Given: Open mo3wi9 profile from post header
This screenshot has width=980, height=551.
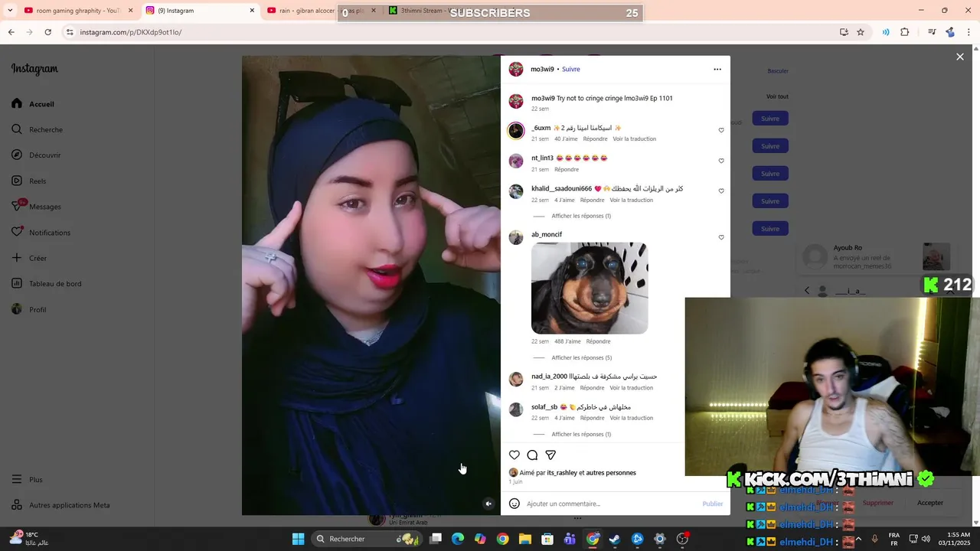Looking at the screenshot, I should [542, 69].
